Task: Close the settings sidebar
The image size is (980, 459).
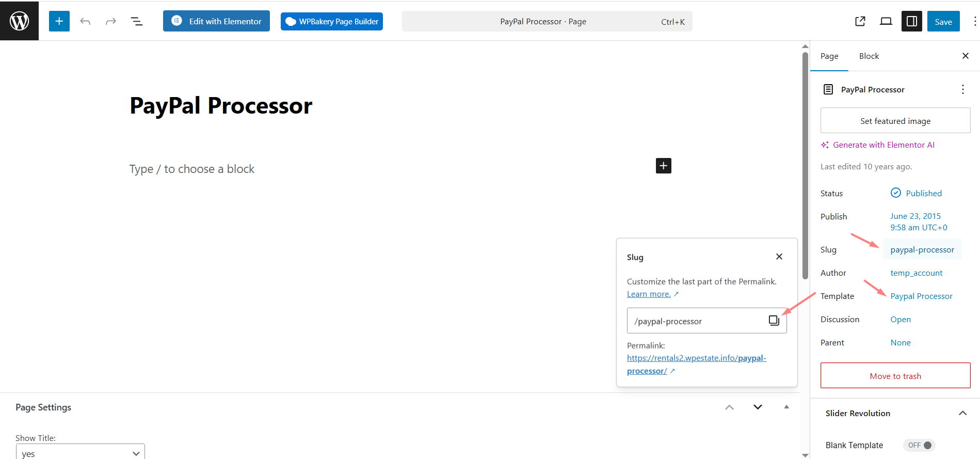Action: coord(966,56)
